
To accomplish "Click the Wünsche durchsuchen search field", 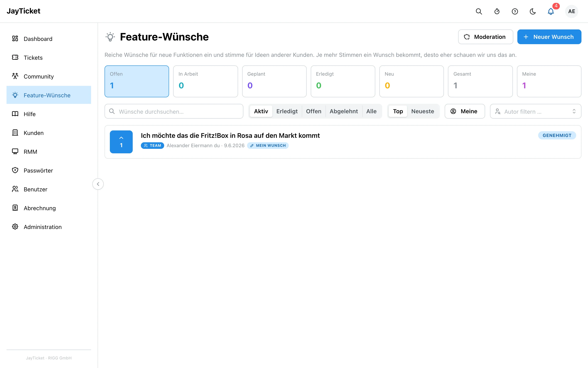I will point(174,111).
